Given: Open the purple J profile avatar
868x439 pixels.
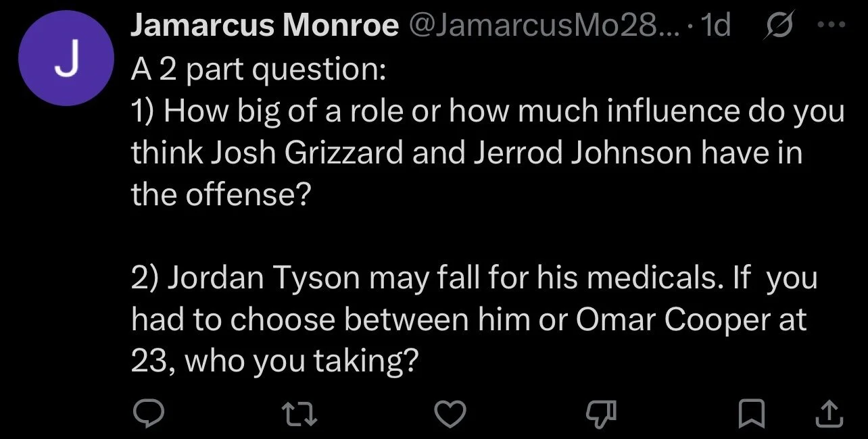Looking at the screenshot, I should tap(66, 59).
